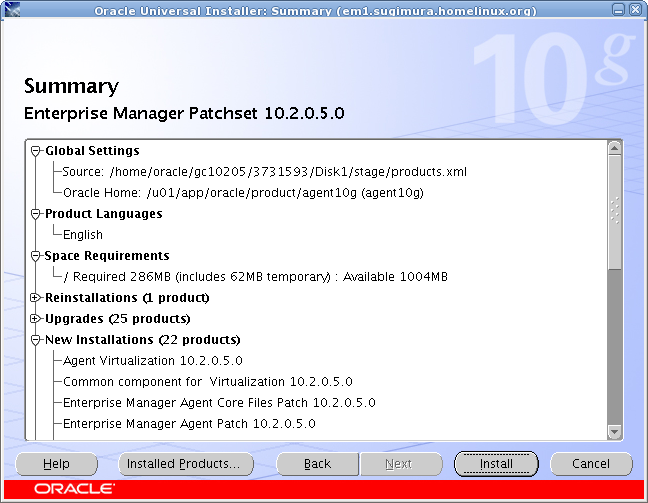Start installation with Install button
Viewport: 648px width, 503px height.
496,464
